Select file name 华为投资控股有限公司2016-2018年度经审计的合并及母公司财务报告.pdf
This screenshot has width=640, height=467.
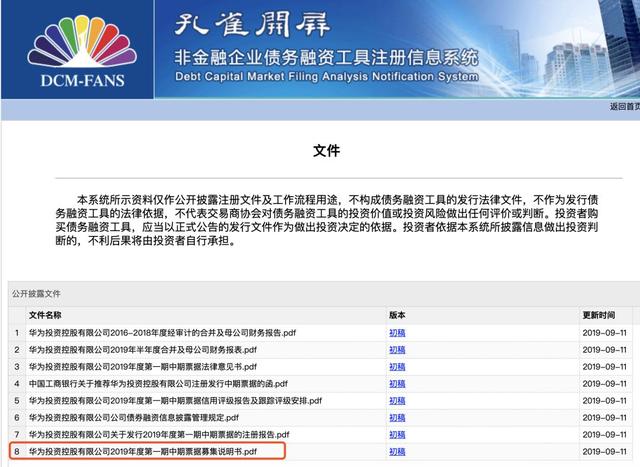tap(162, 333)
